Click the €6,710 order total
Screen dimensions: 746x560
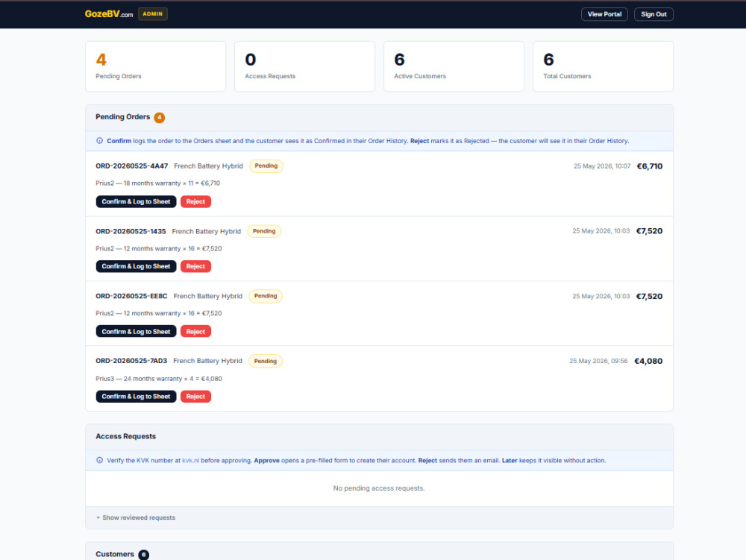click(650, 166)
